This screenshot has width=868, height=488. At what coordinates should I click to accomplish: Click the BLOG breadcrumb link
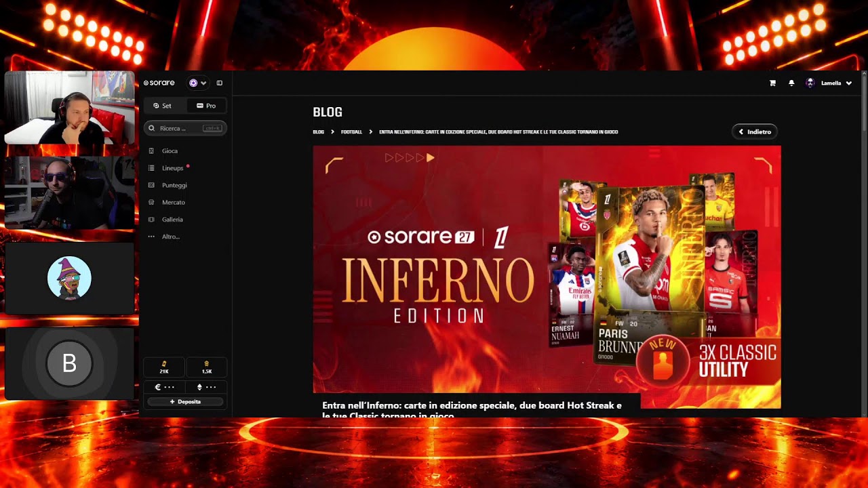(318, 132)
